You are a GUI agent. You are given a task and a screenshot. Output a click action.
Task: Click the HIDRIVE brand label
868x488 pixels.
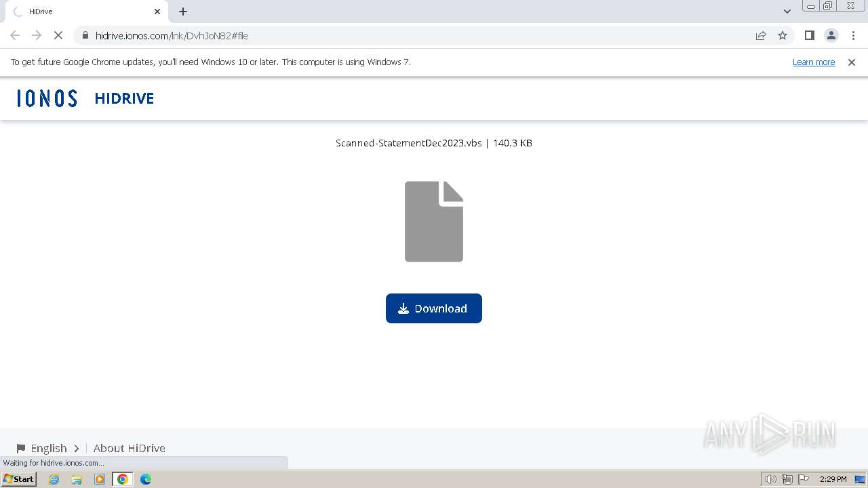(x=124, y=98)
